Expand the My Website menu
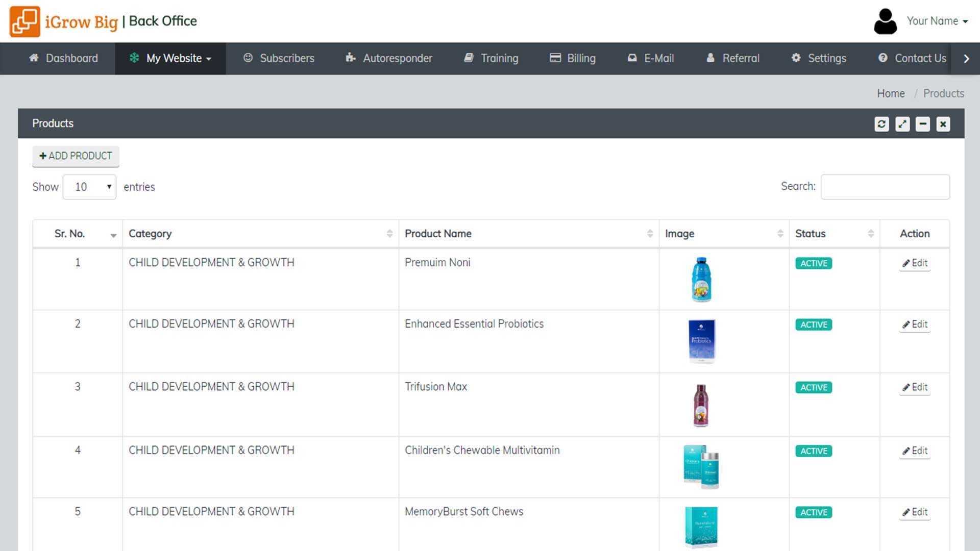This screenshot has height=551, width=980. (x=171, y=58)
